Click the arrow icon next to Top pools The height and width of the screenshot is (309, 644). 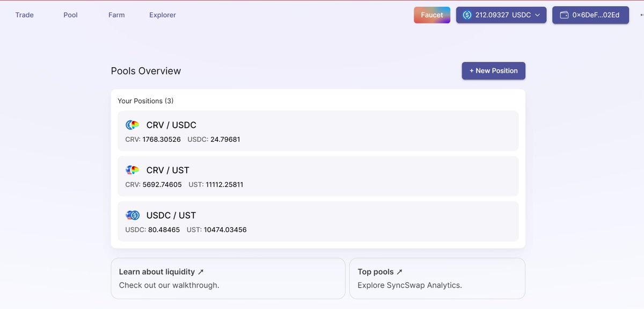pos(399,272)
